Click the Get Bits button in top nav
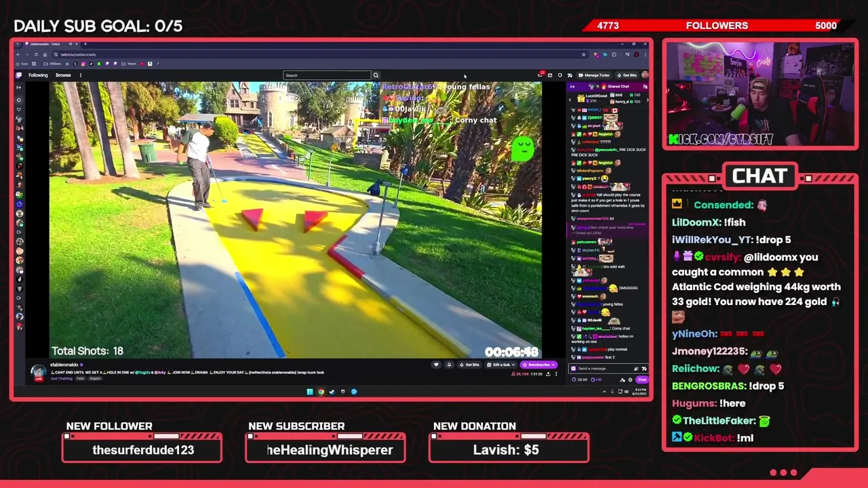This screenshot has height=488, width=868. (627, 75)
